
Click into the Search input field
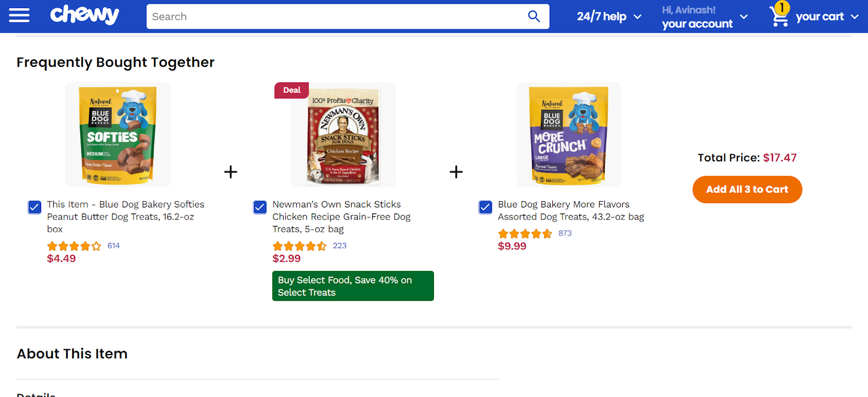click(x=336, y=16)
